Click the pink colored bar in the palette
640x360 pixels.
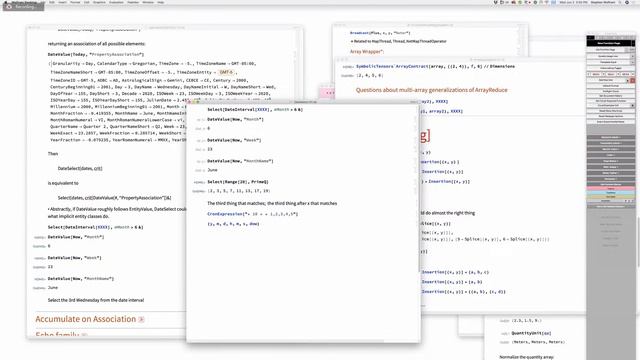(x=611, y=188)
